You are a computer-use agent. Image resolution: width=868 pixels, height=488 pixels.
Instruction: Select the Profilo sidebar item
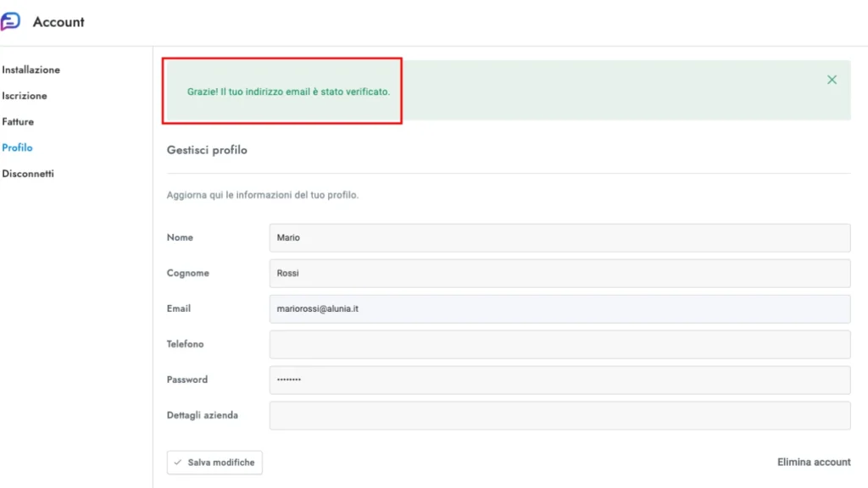[x=17, y=147]
